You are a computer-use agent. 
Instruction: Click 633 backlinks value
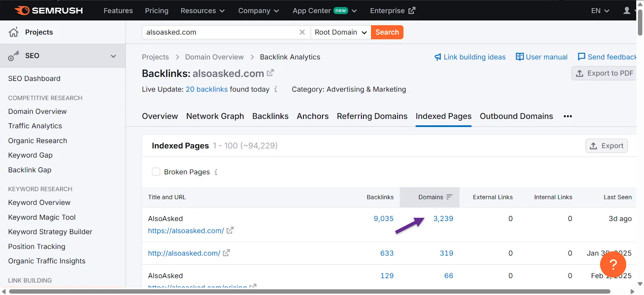(387, 253)
